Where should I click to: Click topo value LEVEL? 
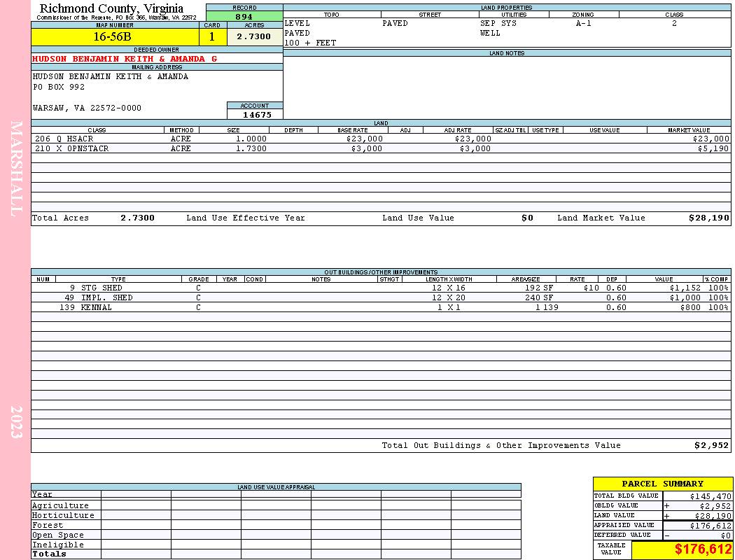[297, 23]
